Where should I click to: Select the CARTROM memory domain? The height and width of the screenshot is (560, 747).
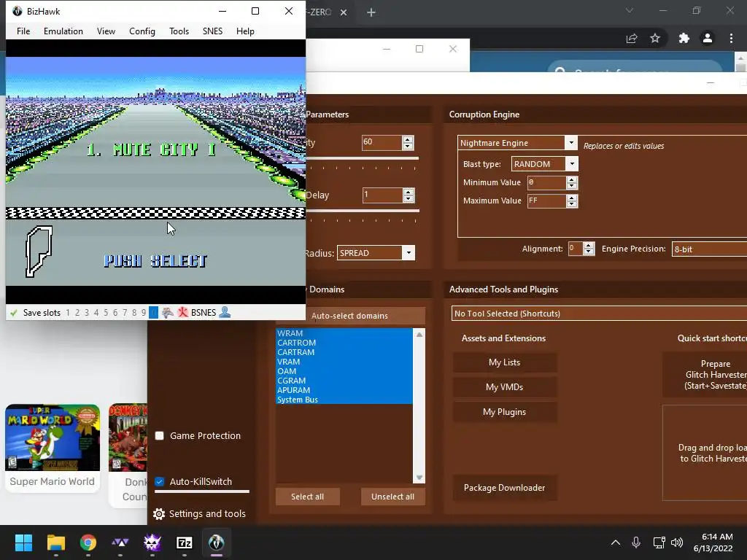344,343
